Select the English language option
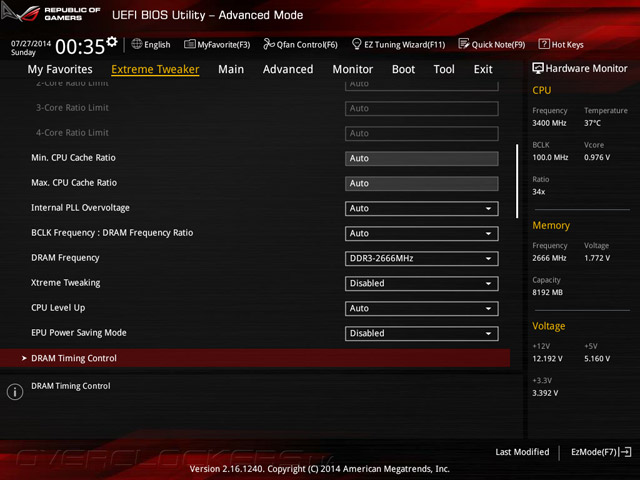This screenshot has width=640, height=480. tap(157, 44)
